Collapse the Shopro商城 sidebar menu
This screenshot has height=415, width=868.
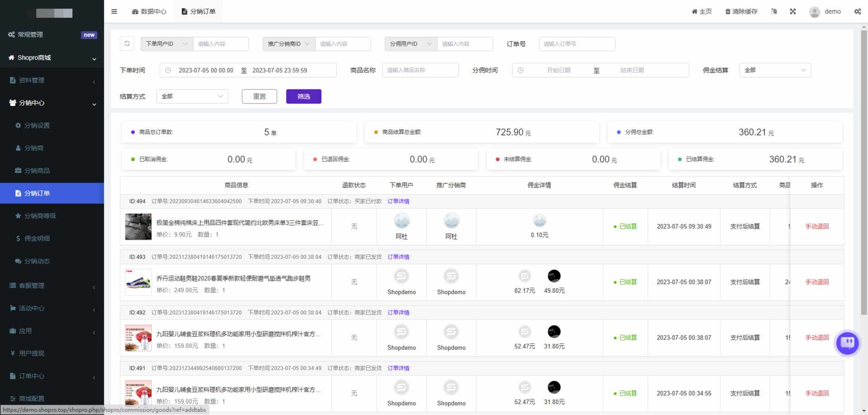(x=52, y=57)
